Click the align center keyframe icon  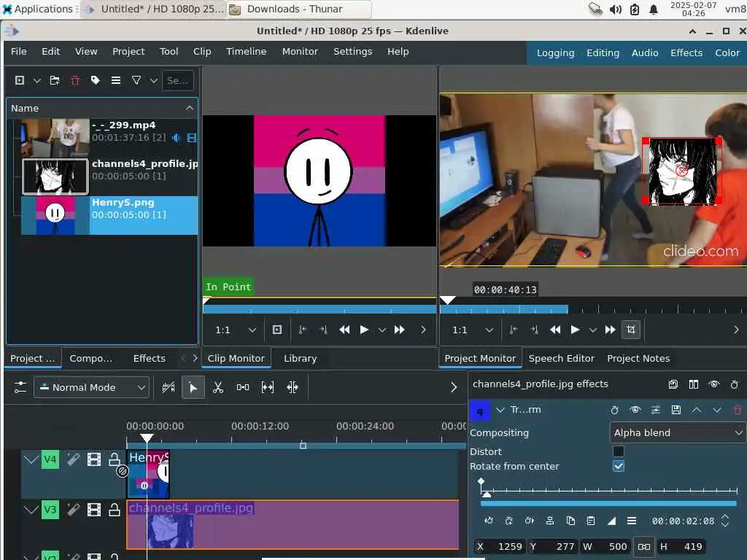tap(550, 521)
